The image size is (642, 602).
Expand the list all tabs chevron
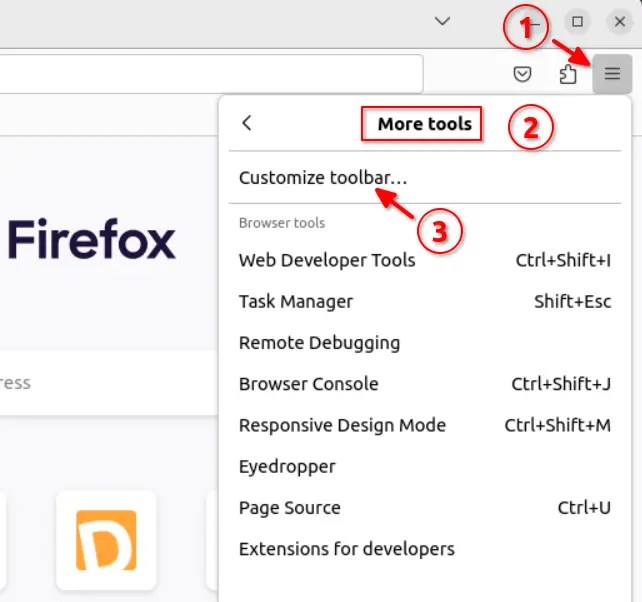click(442, 21)
